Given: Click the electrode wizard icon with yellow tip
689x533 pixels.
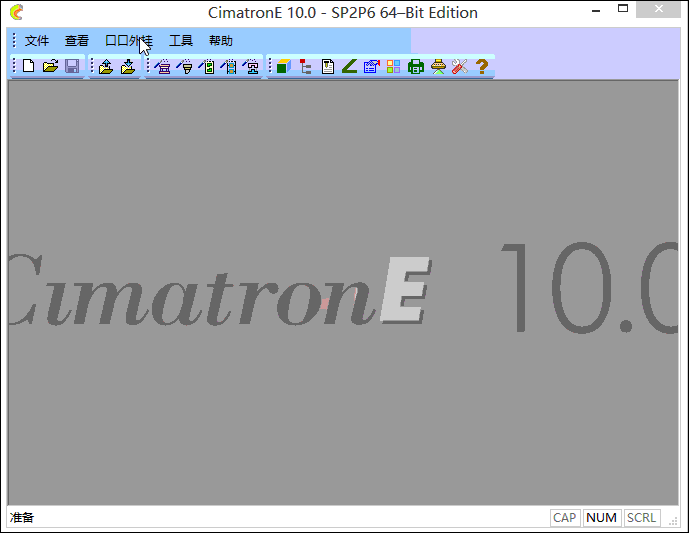Looking at the screenshot, I should [x=185, y=66].
